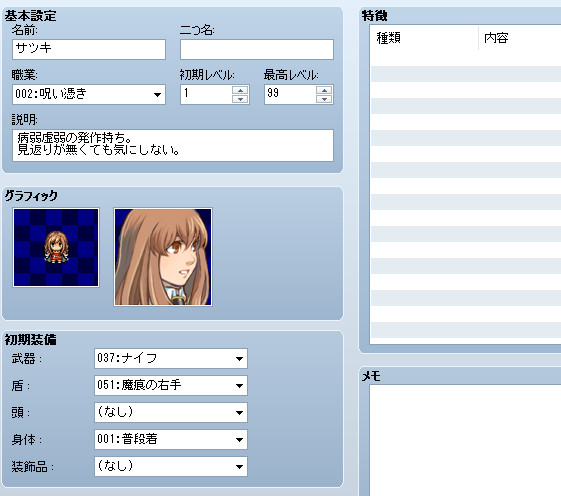561x496 pixels.
Task: Click inside the メモ text area
Action: click(465, 440)
